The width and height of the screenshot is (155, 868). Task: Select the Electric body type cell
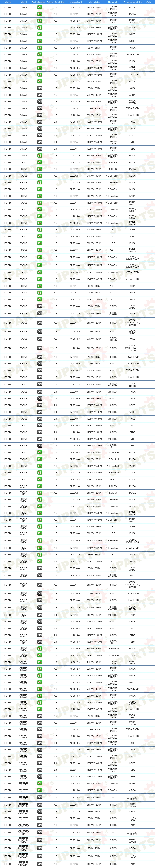113,479
